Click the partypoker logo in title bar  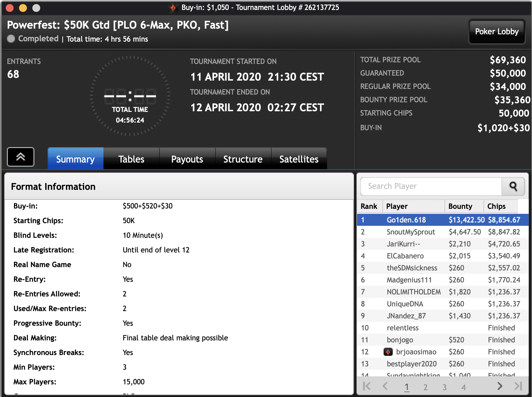click(173, 8)
